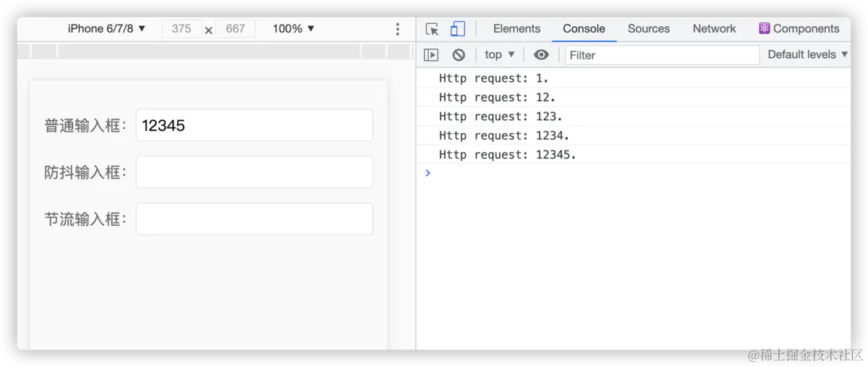
Task: Focus the 节流输入框 input field
Action: point(255,219)
